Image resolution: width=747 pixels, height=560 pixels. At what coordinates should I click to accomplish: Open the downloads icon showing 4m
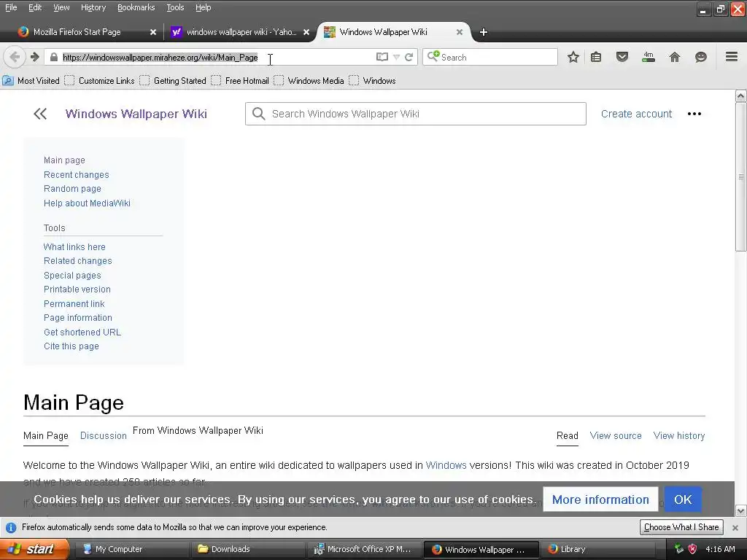point(649,57)
